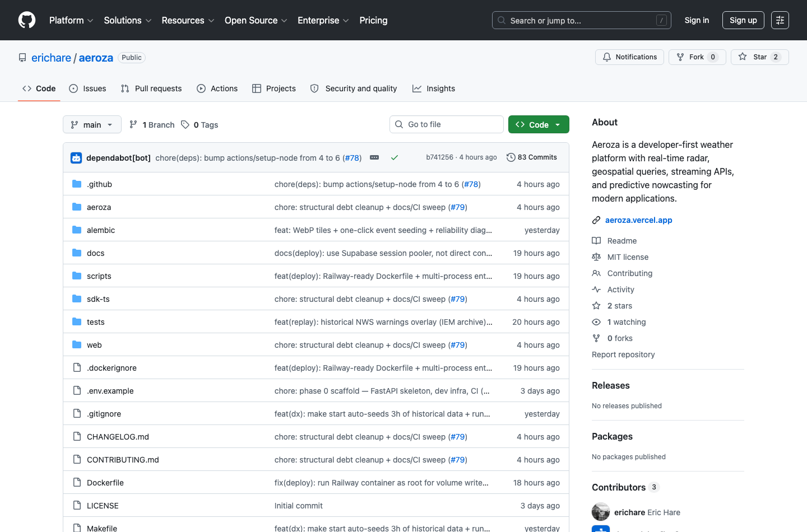Click the LICENSE file icon

coord(77,506)
